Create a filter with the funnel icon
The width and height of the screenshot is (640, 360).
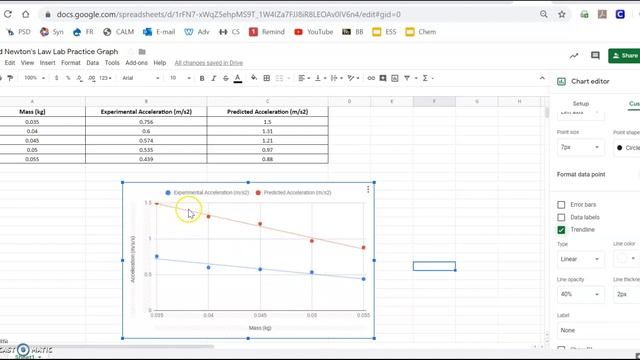[407, 78]
